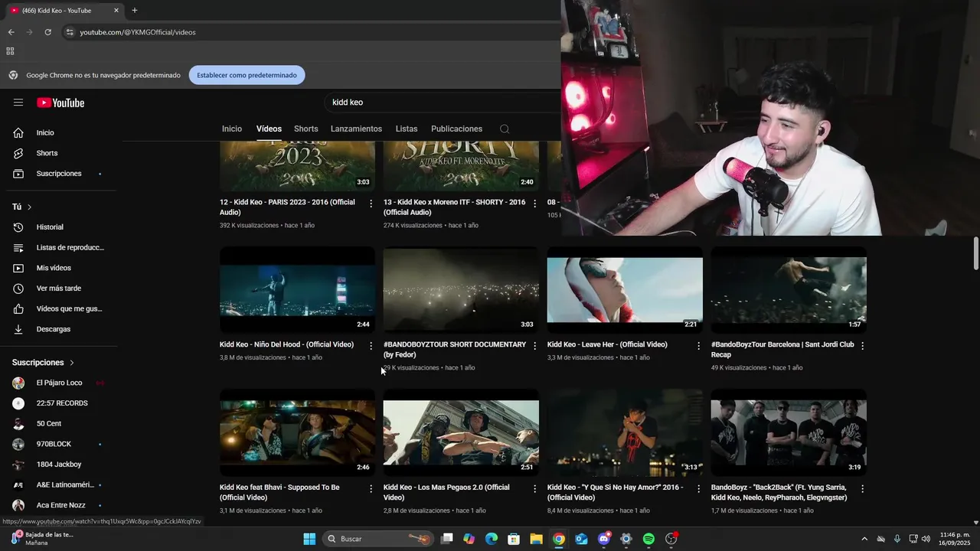Click the Chrome address bar URL

coord(138,32)
